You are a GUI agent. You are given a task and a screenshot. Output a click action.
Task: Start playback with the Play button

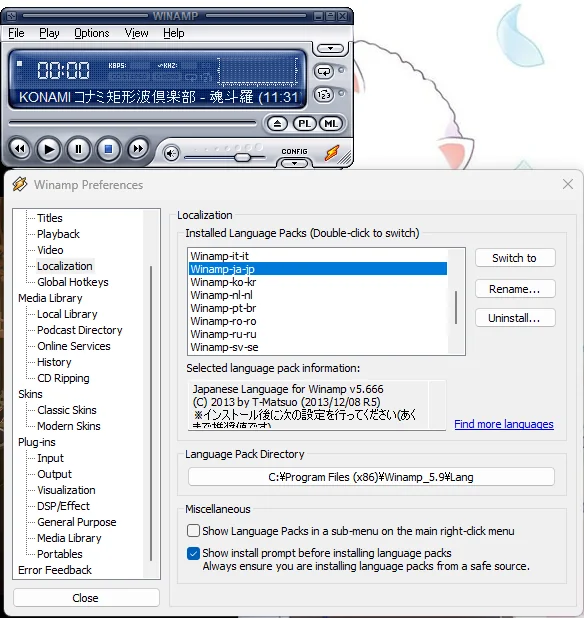48,149
